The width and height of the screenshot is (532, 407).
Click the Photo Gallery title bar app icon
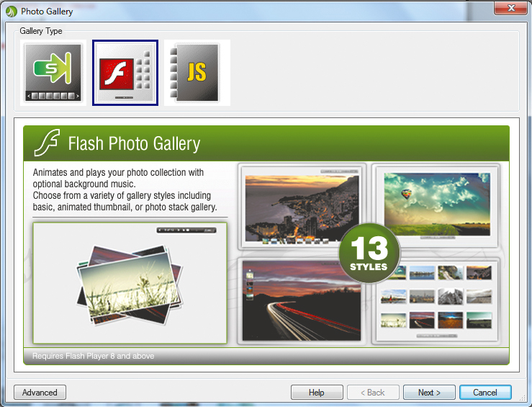click(x=11, y=12)
